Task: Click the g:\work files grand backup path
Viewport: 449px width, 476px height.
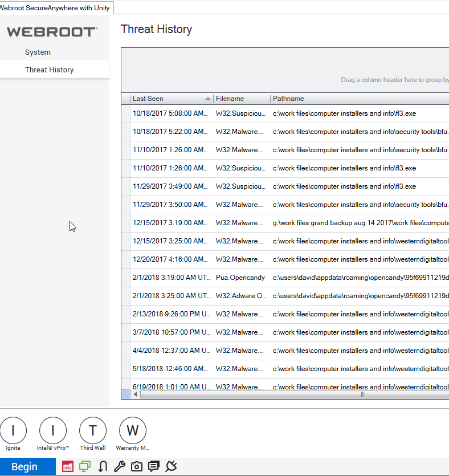Action: pos(361,223)
